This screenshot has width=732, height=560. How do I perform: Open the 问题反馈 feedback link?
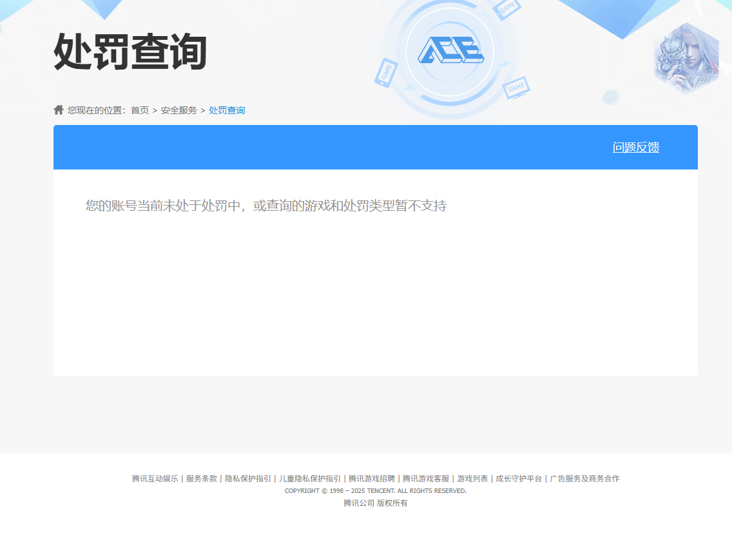(635, 148)
